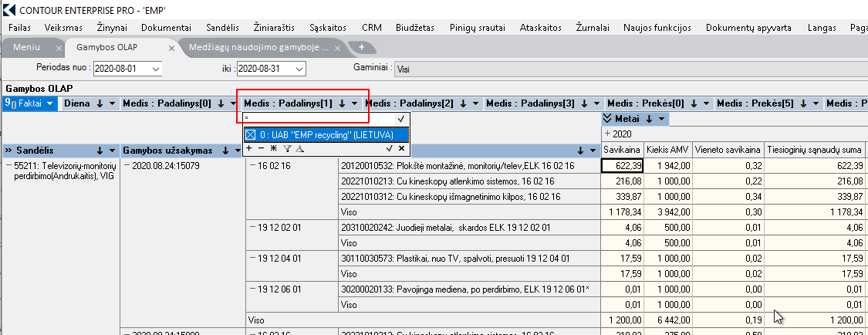Switch to the Medžiagų naudojimo gamyboje tab
This screenshot has width=868, height=335.
click(x=259, y=48)
